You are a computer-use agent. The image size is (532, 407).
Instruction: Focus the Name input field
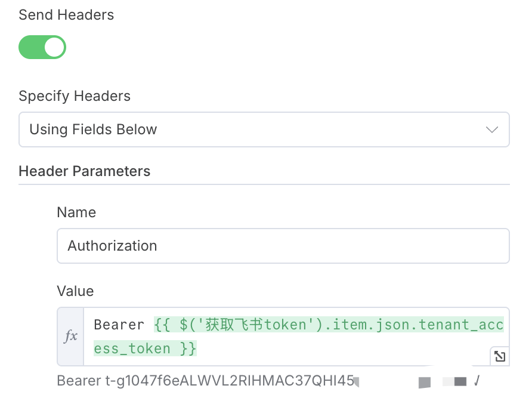click(283, 246)
